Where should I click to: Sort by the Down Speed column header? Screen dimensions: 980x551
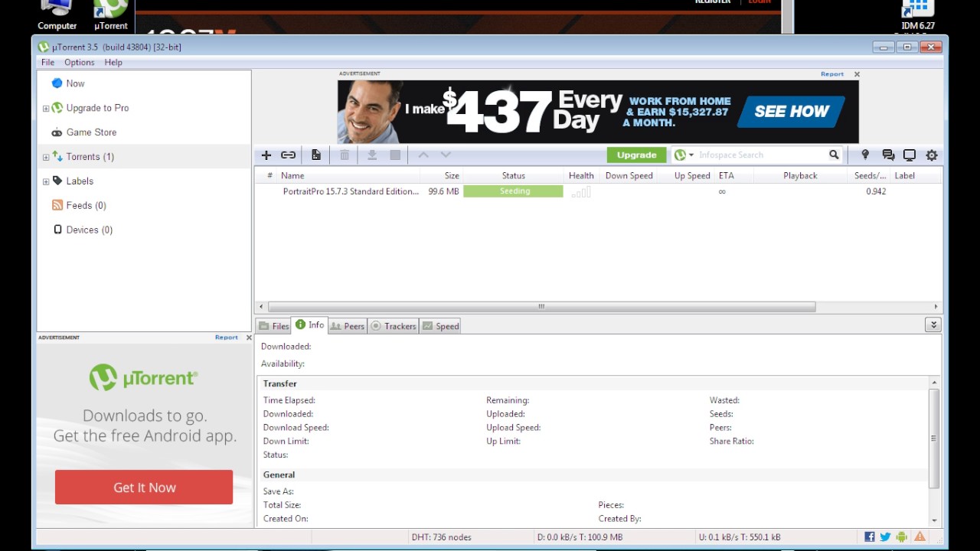click(x=629, y=176)
